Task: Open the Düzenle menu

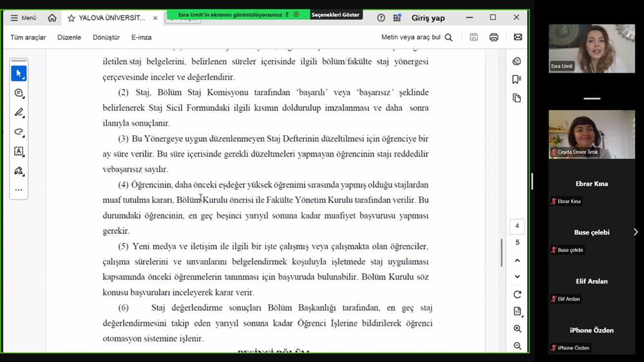Action: [x=69, y=37]
